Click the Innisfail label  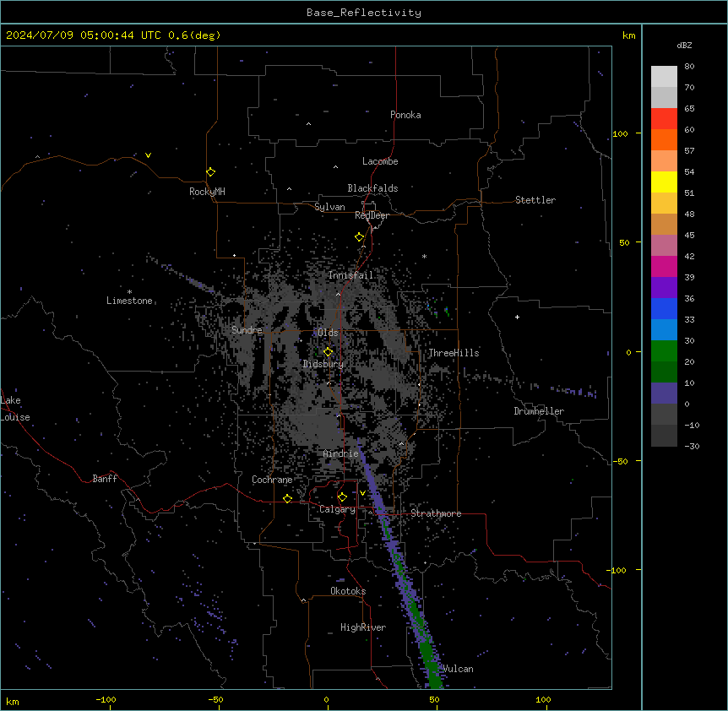(351, 275)
